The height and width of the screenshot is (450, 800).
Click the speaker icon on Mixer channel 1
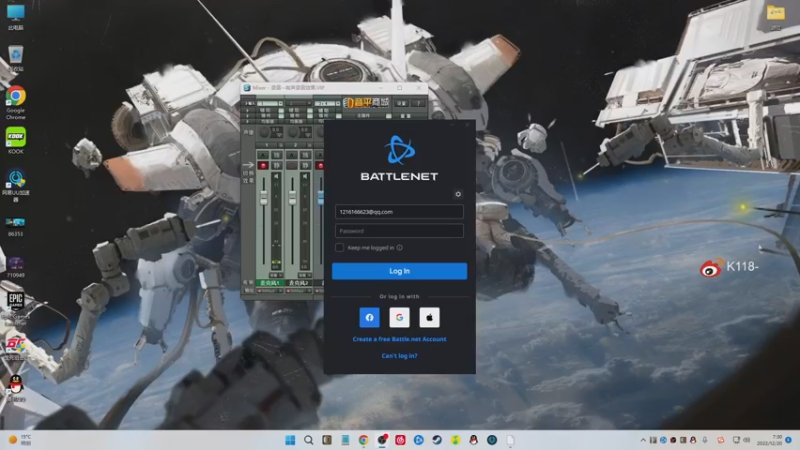tap(276, 176)
